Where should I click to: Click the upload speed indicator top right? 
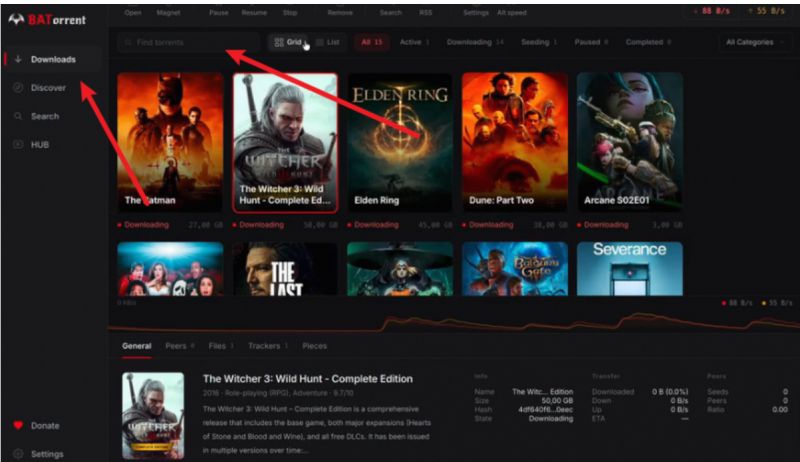click(766, 11)
